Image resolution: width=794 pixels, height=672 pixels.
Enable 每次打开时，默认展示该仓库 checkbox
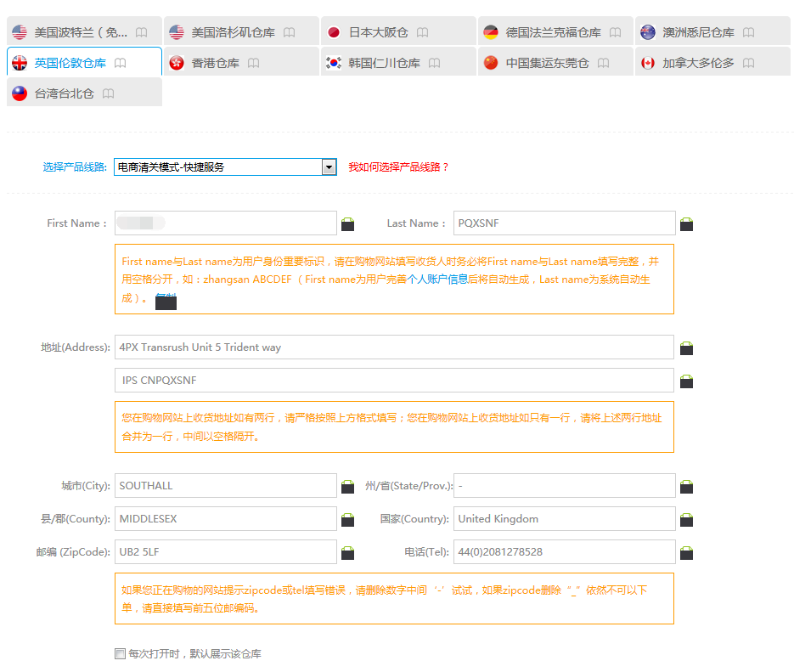point(120,653)
